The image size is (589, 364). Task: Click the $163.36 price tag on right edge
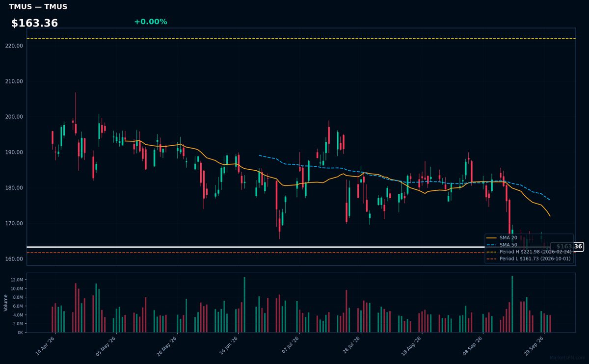[x=567, y=247]
